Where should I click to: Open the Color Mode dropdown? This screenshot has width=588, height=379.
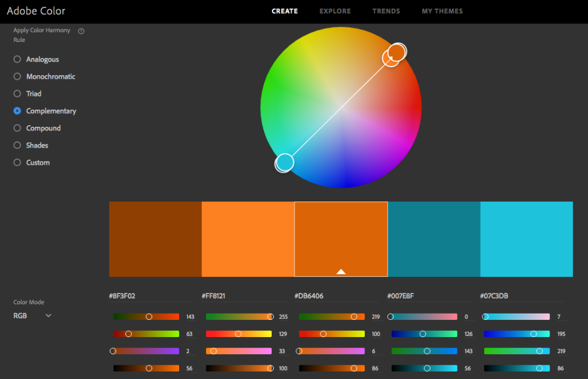32,315
